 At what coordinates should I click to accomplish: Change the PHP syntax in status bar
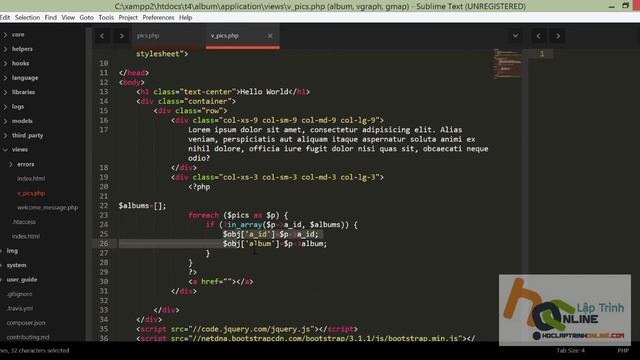tap(623, 351)
